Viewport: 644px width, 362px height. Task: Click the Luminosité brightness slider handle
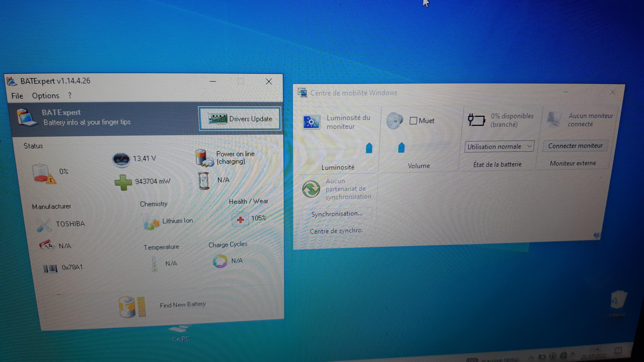click(369, 148)
